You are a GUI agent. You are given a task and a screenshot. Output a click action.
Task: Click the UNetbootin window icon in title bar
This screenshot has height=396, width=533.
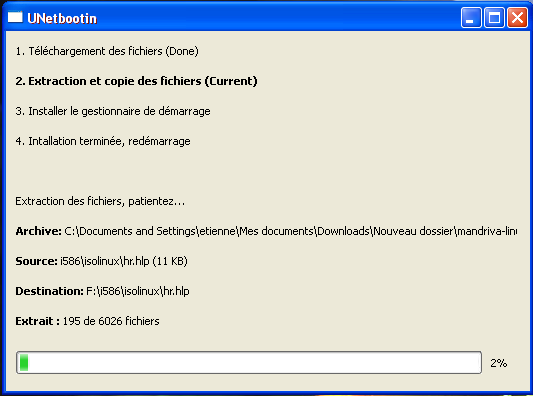(15, 17)
